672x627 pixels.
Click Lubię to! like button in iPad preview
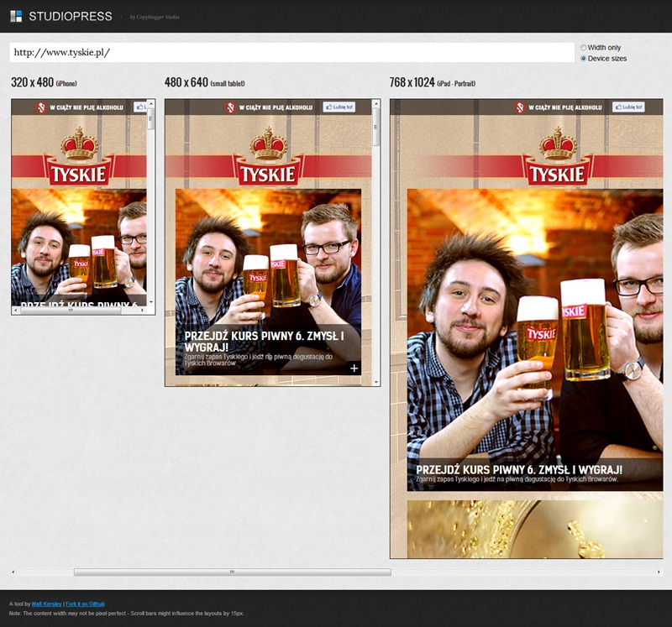coord(627,107)
